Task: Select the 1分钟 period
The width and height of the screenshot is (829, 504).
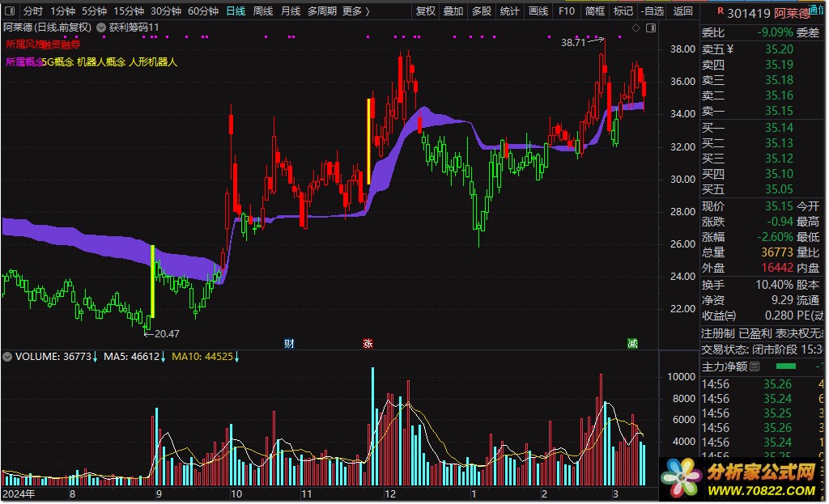Action: pyautogui.click(x=63, y=11)
